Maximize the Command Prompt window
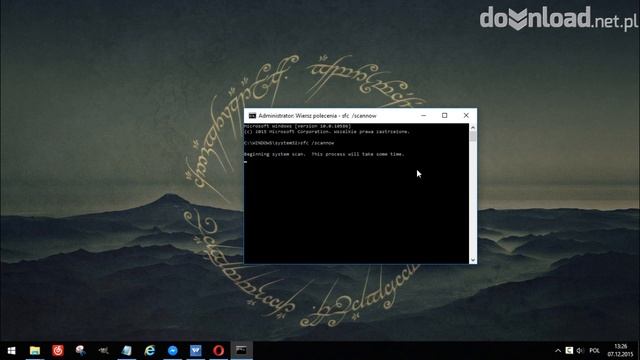640x360 pixels. pos(444,116)
